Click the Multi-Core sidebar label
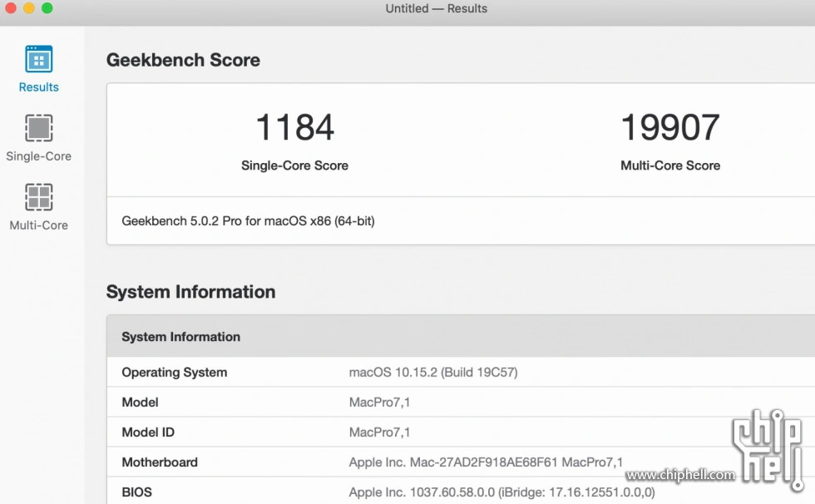This screenshot has width=815, height=504. [x=38, y=225]
